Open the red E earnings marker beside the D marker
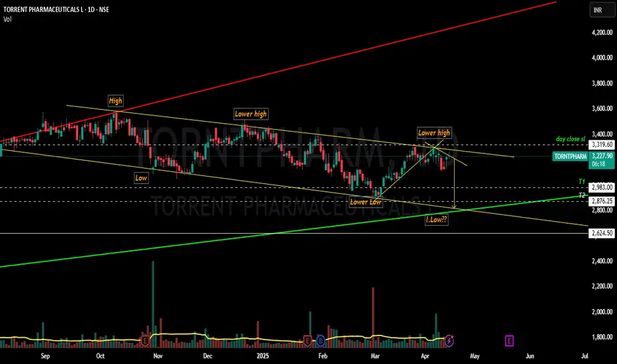Viewport: 617px width, 364px height. [x=307, y=341]
